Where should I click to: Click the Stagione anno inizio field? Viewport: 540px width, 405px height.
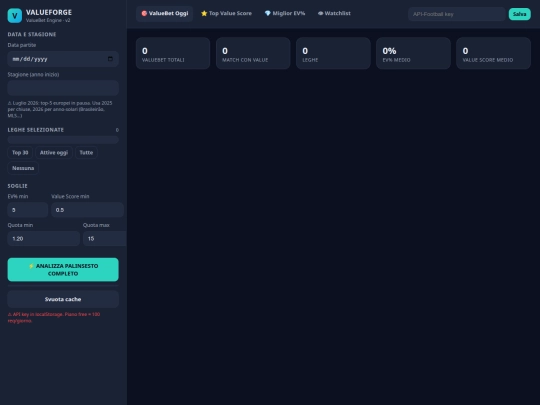point(63,88)
